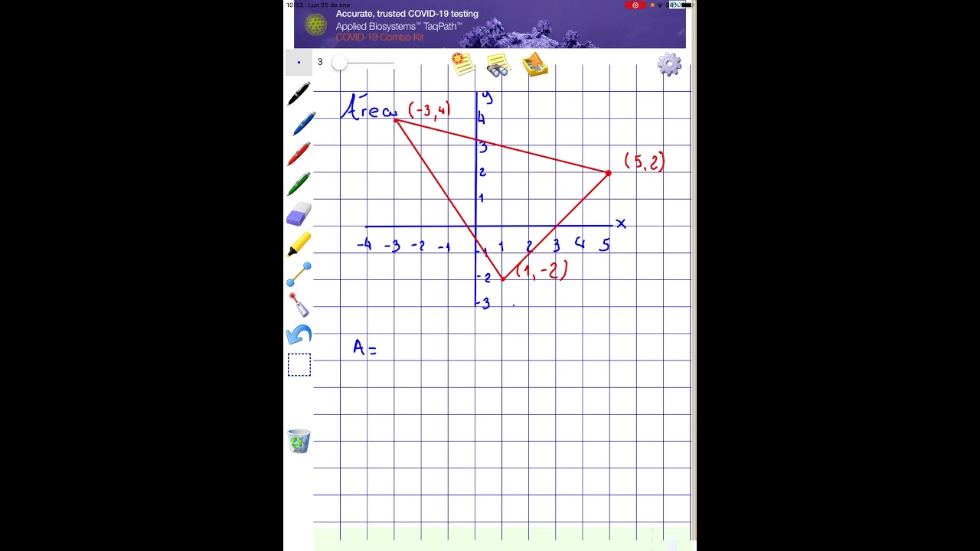Screen dimensions: 980x551
Task: Select the straight line tool
Action: click(x=299, y=274)
